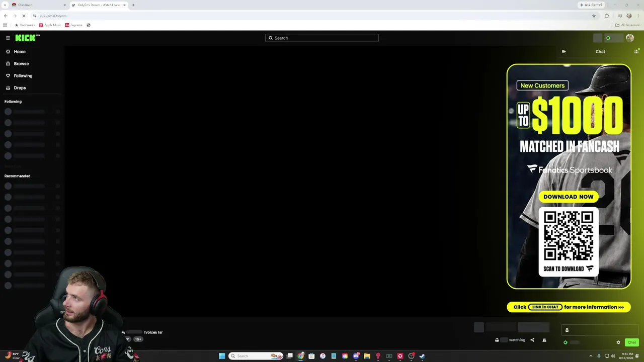Switch to the Chatbimon browser tab

[x=38, y=5]
